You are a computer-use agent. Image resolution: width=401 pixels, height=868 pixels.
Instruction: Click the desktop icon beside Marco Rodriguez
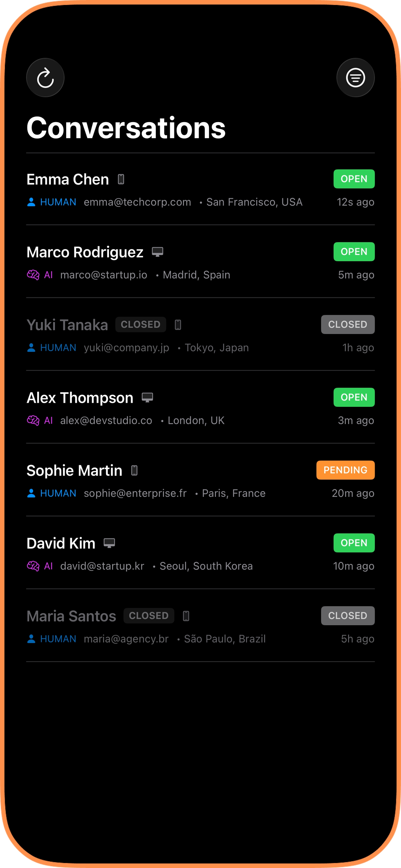click(x=157, y=252)
